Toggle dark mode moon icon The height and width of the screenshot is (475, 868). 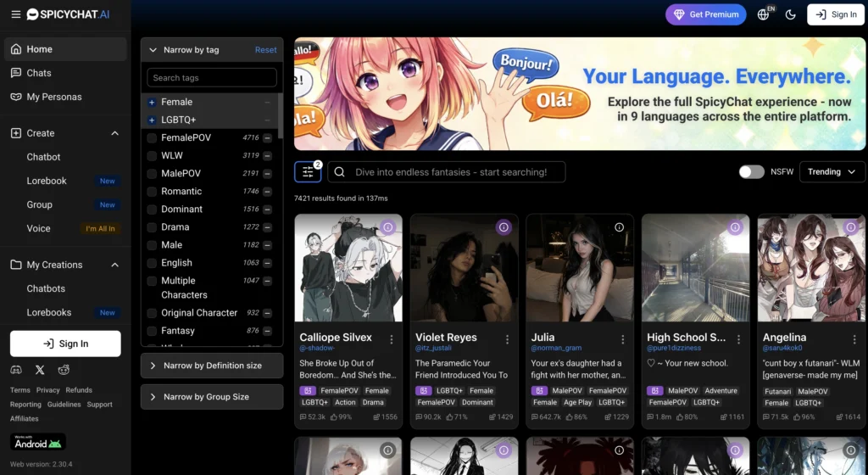point(791,15)
